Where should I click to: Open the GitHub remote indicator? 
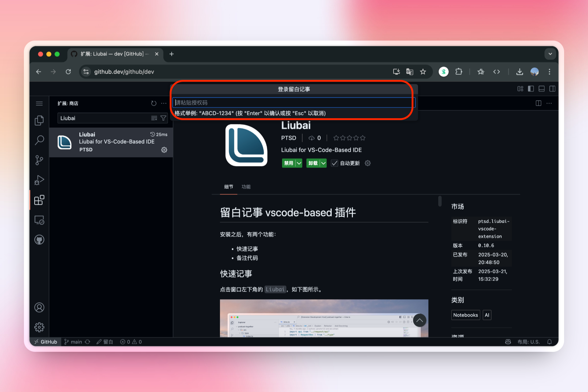46,342
